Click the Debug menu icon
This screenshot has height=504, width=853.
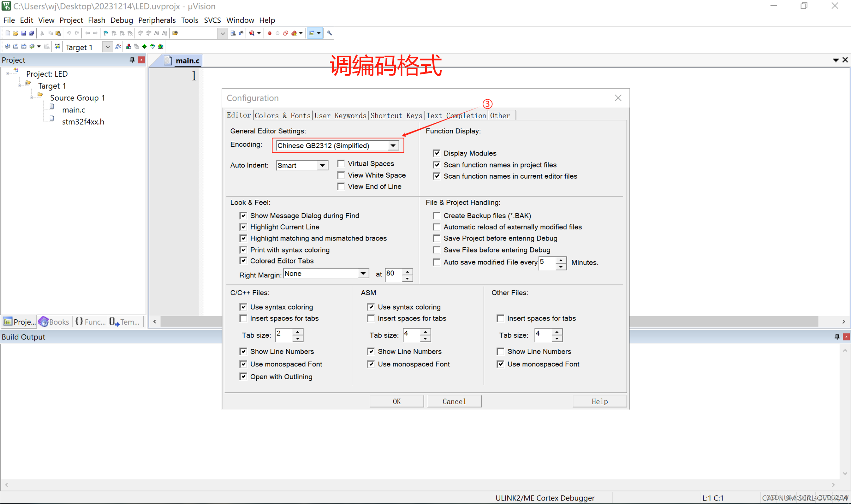(x=120, y=20)
